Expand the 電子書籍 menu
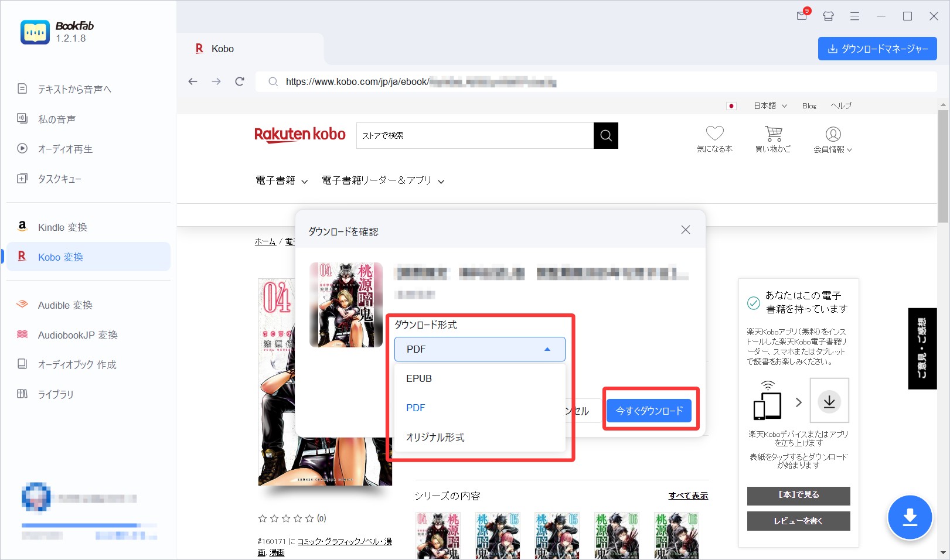Image resolution: width=950 pixels, height=560 pixels. [281, 181]
